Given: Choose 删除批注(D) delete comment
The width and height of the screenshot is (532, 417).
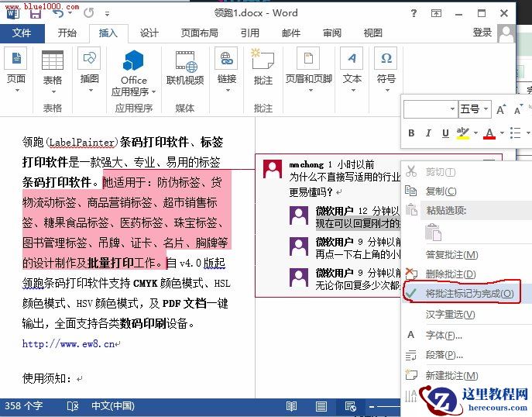Looking at the screenshot, I should (451, 274).
